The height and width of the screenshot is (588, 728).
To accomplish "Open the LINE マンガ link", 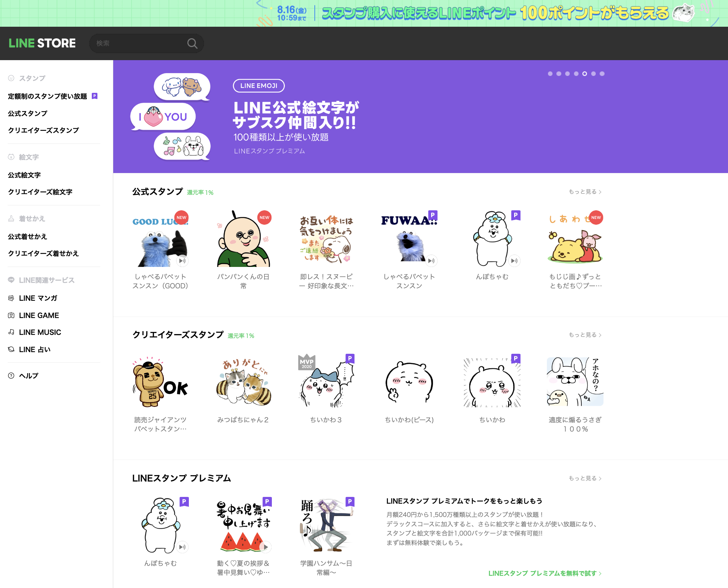I will click(x=38, y=298).
